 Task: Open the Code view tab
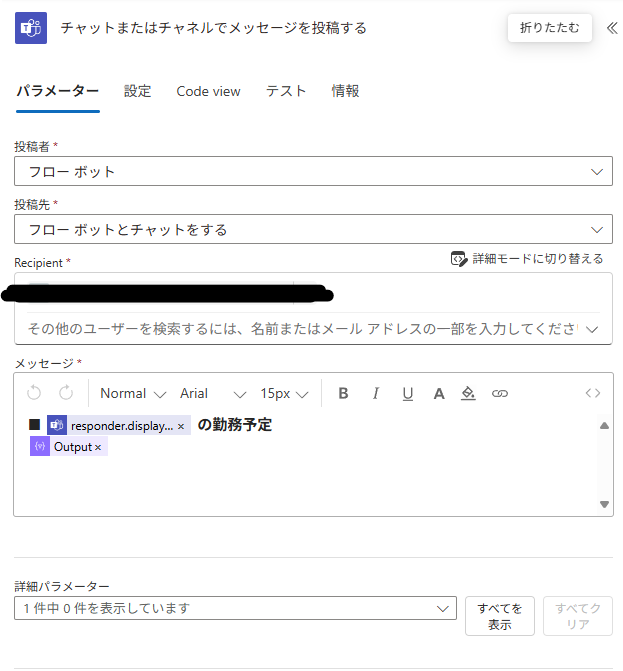point(208,92)
